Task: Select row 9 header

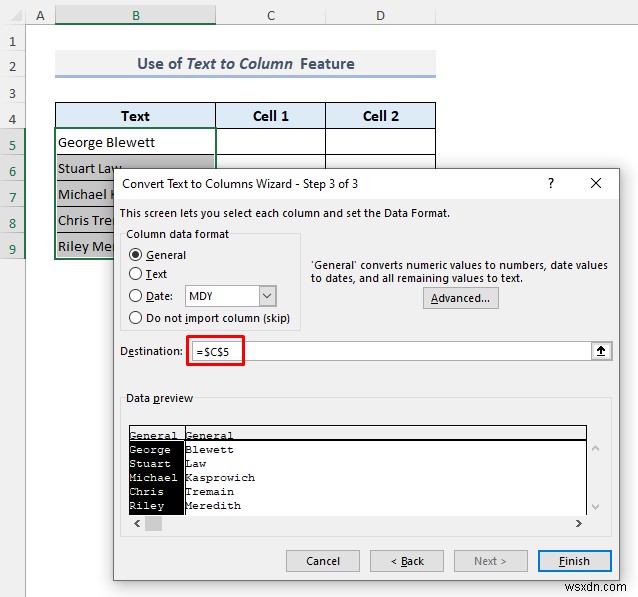Action: [13, 249]
